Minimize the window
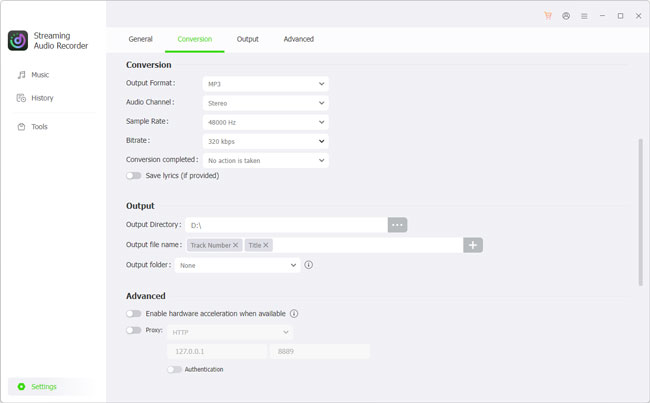 (602, 16)
